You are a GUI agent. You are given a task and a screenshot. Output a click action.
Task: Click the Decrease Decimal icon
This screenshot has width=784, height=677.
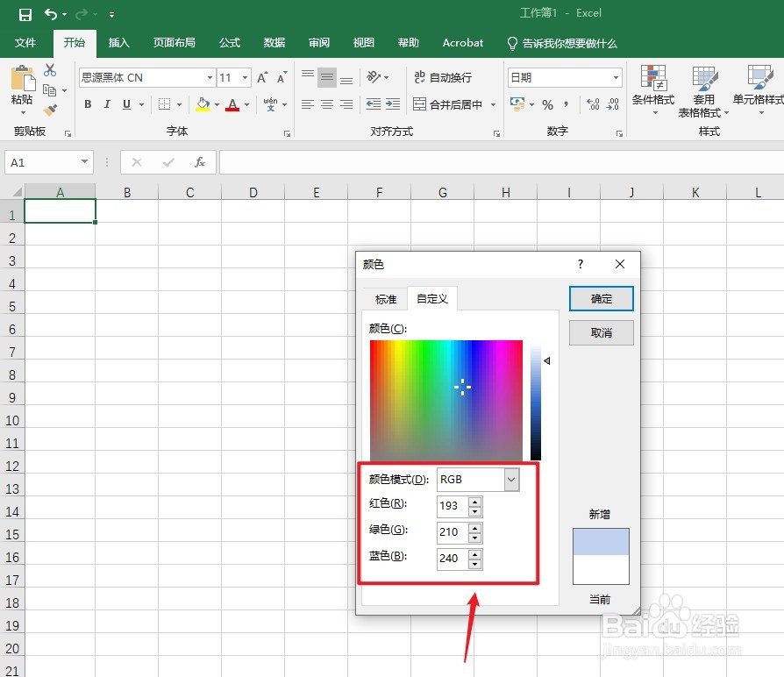pos(613,104)
